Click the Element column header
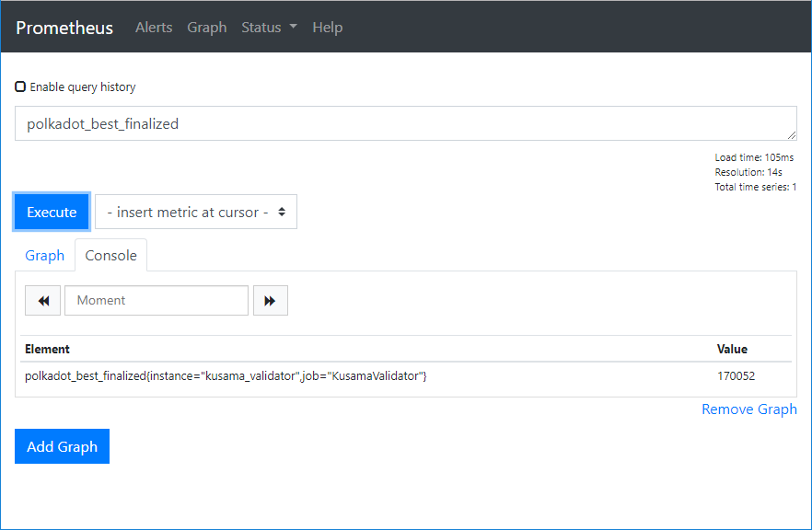The image size is (812, 530). tap(47, 350)
